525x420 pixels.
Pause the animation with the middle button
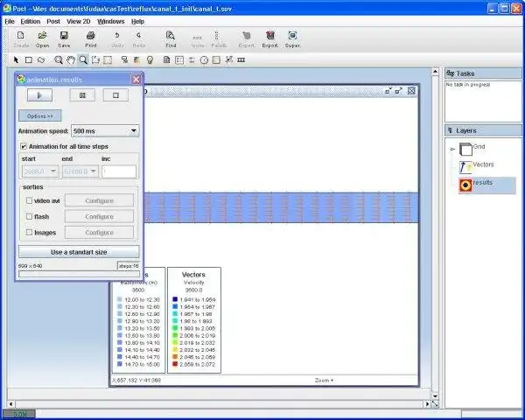(x=82, y=95)
